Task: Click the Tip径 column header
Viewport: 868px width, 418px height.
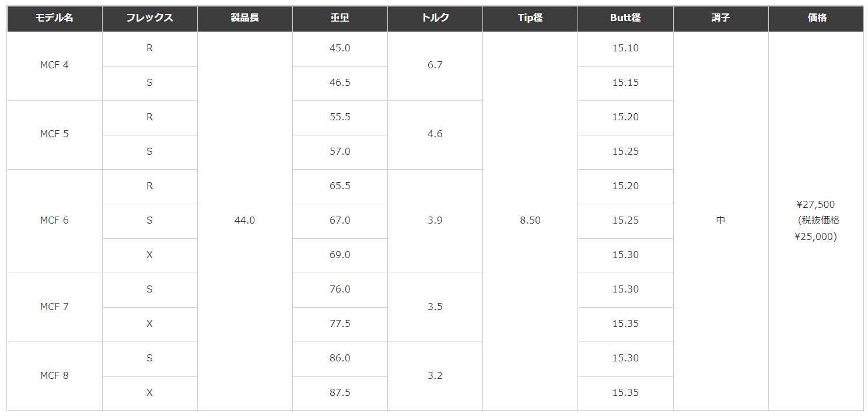Action: point(530,18)
